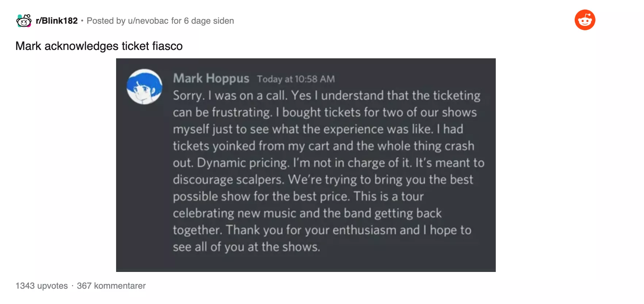Click the phrase "possible show for the best price"
This screenshot has width=644, height=304.
coord(261,196)
